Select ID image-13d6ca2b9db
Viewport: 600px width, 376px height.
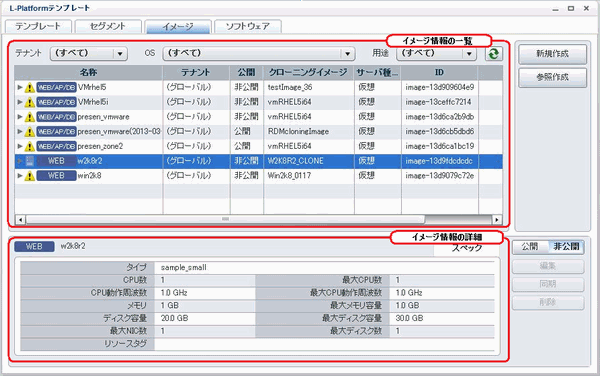coord(440,117)
